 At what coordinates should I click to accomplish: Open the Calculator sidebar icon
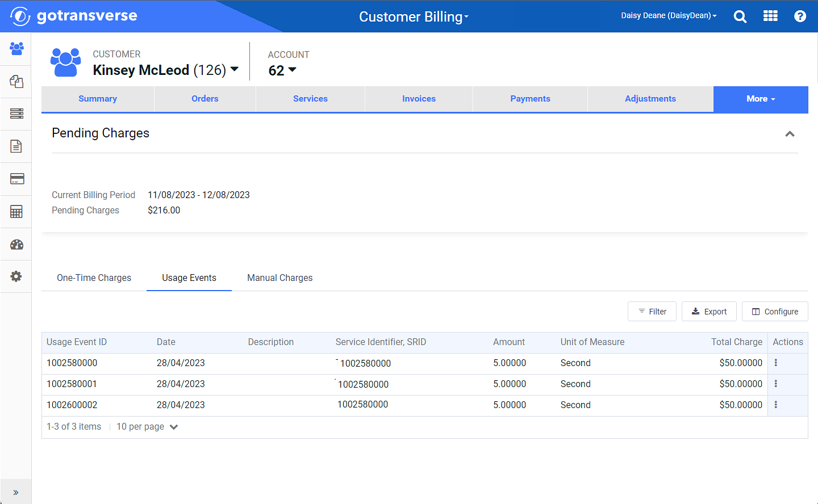[x=16, y=212]
